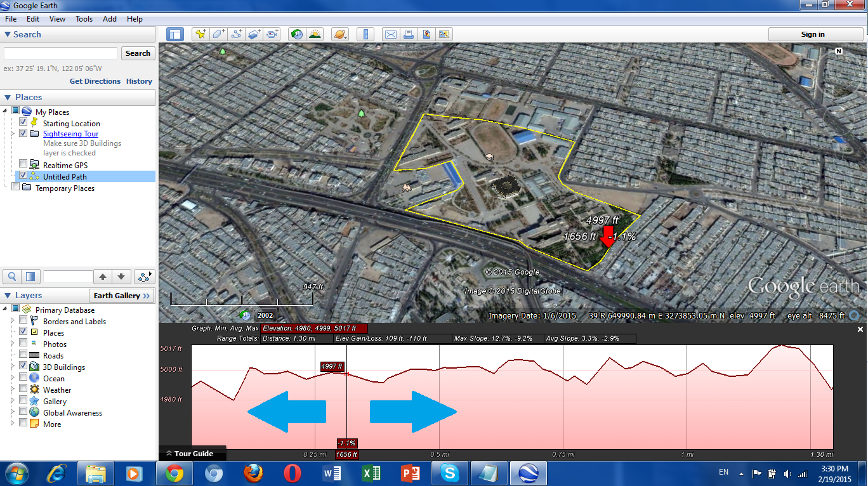The width and height of the screenshot is (868, 486).
Task: Add a new placemark
Action: pos(201,34)
